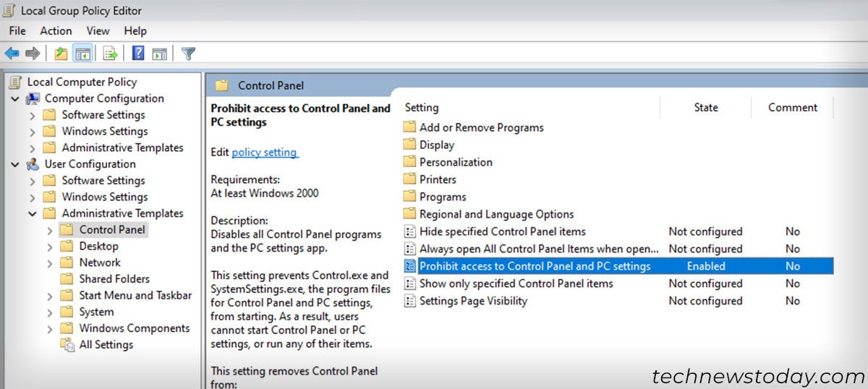The height and width of the screenshot is (389, 868).
Task: Collapse Administrative Templates under User Configuration
Action: click(32, 213)
